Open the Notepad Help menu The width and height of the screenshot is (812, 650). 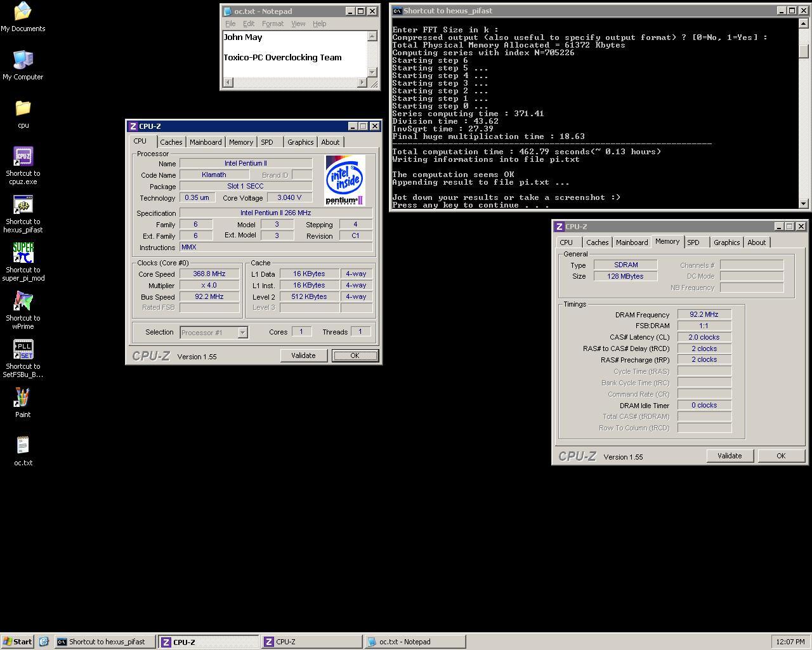coord(319,23)
